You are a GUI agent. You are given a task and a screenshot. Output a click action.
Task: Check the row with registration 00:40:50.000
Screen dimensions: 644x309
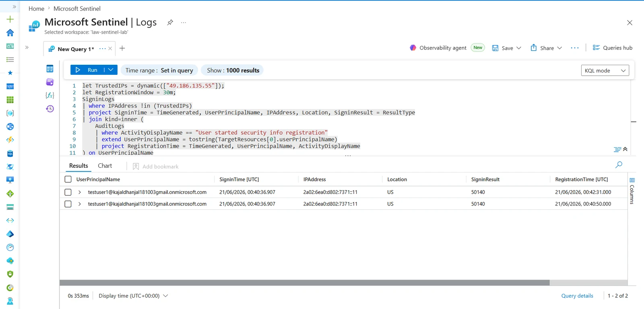68,204
